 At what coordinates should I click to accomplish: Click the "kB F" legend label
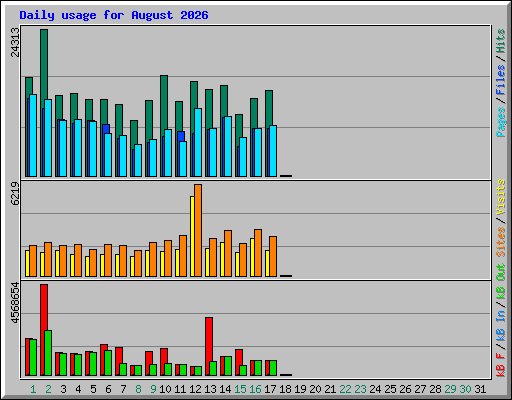pos(501,364)
